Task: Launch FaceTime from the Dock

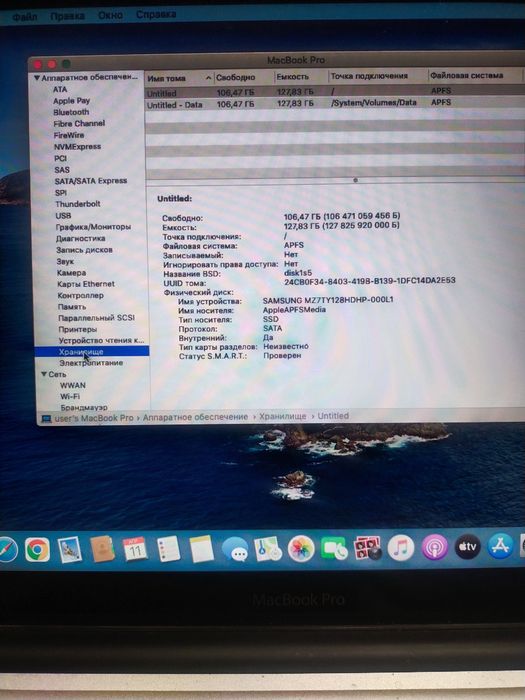Action: click(334, 549)
